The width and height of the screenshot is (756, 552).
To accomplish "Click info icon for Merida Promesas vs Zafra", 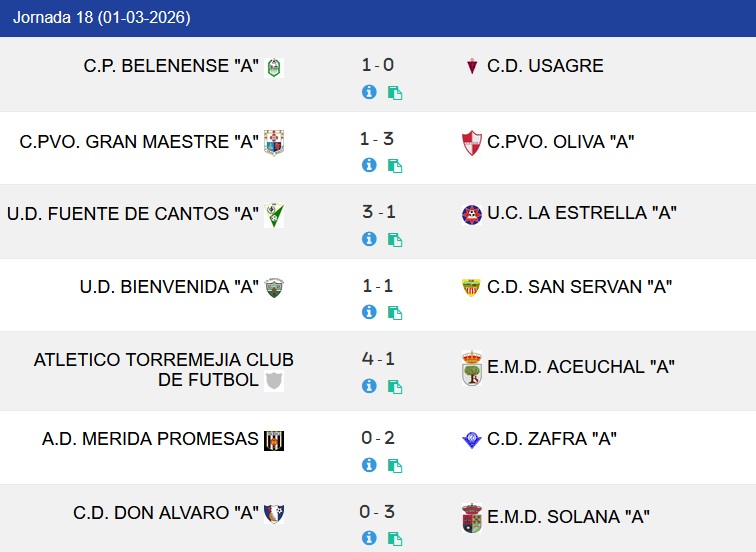I will pyautogui.click(x=369, y=465).
